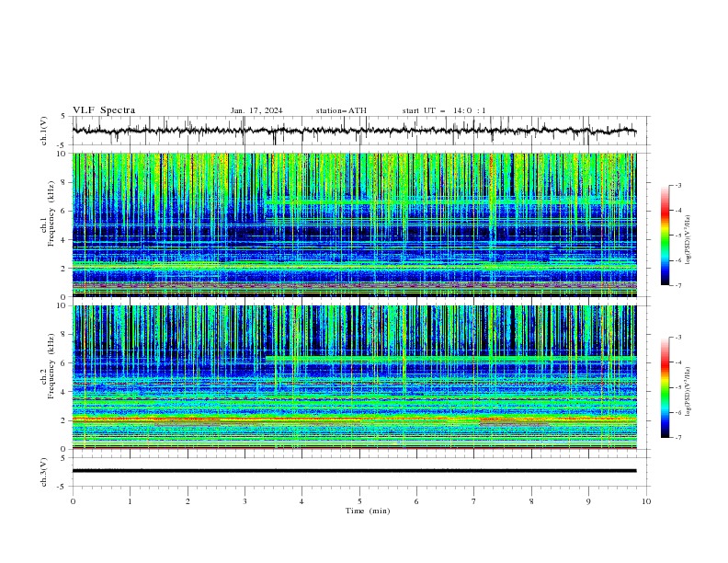Click time axis tick label "9"
The height and width of the screenshot is (563, 728).
[588, 501]
